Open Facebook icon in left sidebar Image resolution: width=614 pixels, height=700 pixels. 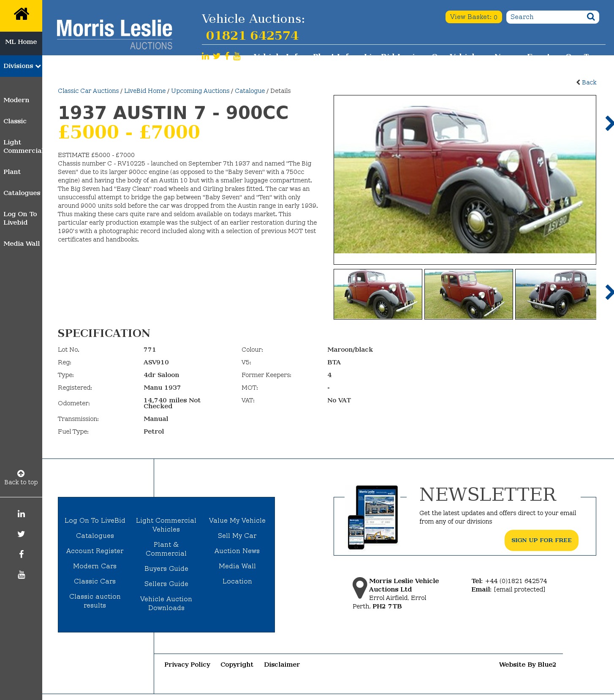[21, 554]
